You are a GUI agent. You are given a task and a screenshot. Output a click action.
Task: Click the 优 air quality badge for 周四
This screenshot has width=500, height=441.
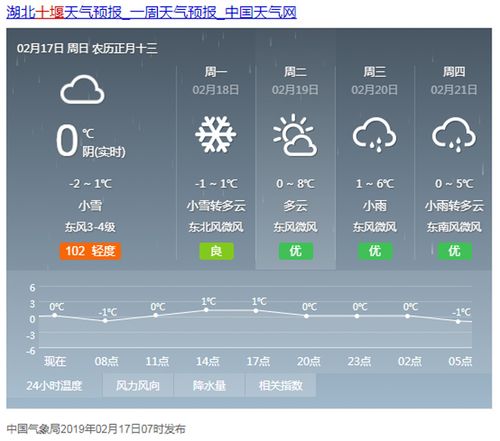pyautogui.click(x=454, y=251)
